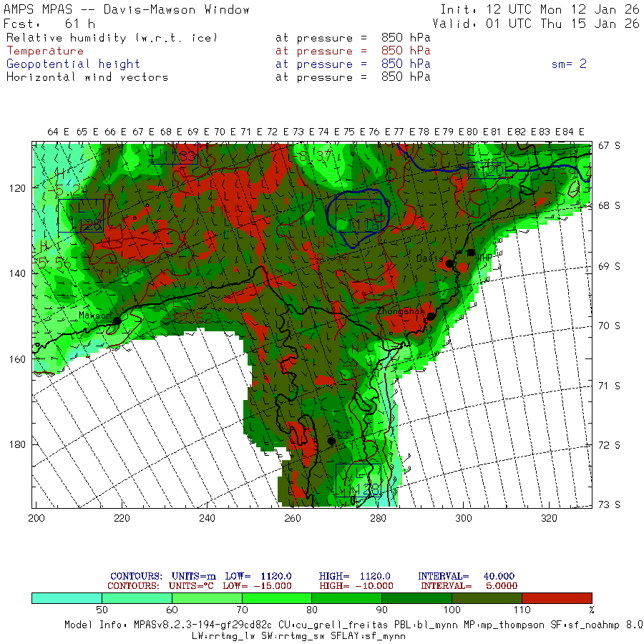Click the 'Mawson' station name label
This screenshot has width=644, height=644.
95,316
